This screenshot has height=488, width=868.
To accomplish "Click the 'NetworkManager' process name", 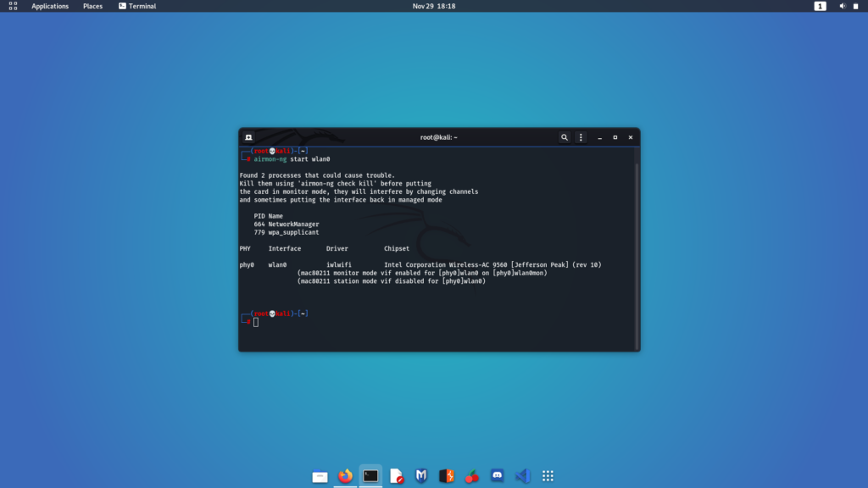I will [293, 224].
